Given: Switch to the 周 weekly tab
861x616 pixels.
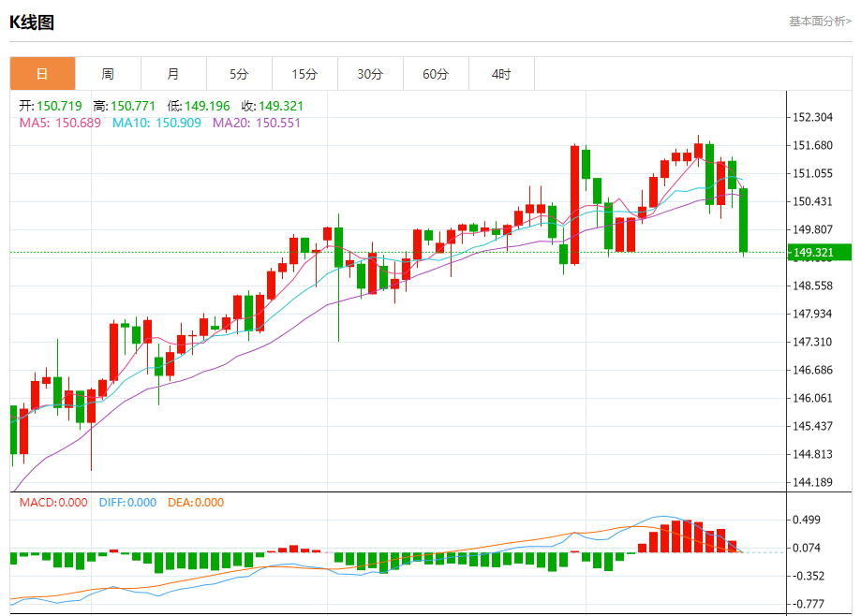Looking at the screenshot, I should 108,74.
